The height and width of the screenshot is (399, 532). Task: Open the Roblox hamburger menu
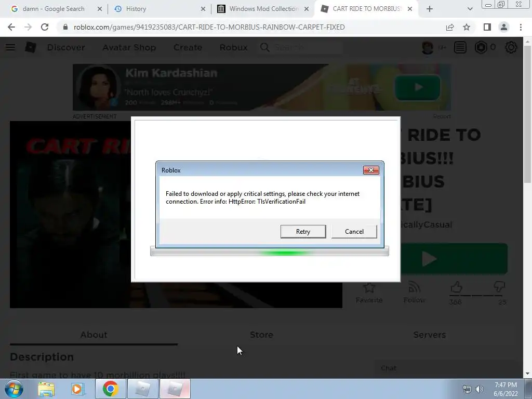coord(10,47)
